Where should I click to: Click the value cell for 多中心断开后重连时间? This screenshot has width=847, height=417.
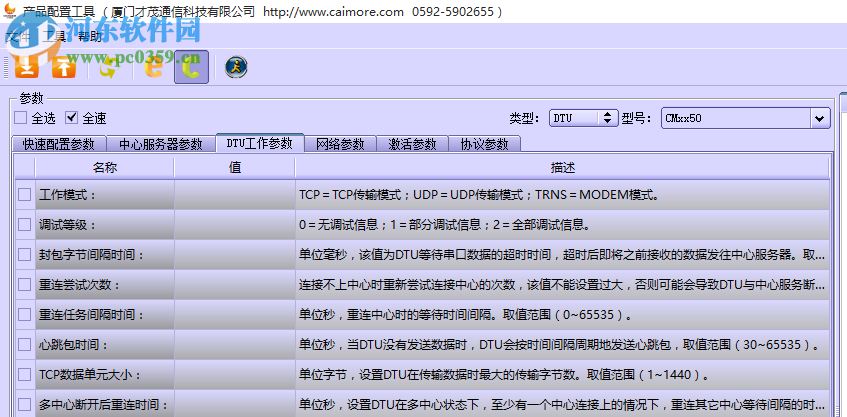tap(235, 403)
